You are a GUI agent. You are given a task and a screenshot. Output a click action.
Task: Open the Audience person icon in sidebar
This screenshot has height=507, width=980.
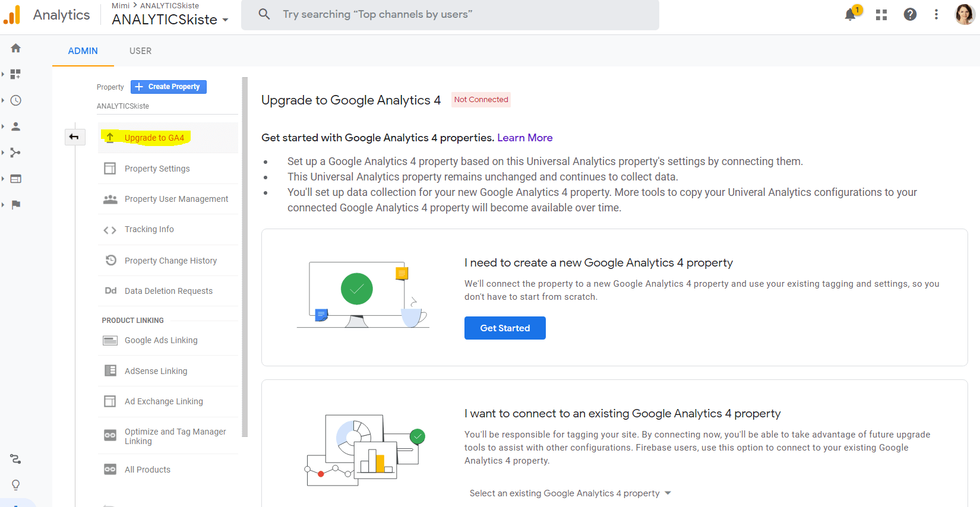[16, 126]
